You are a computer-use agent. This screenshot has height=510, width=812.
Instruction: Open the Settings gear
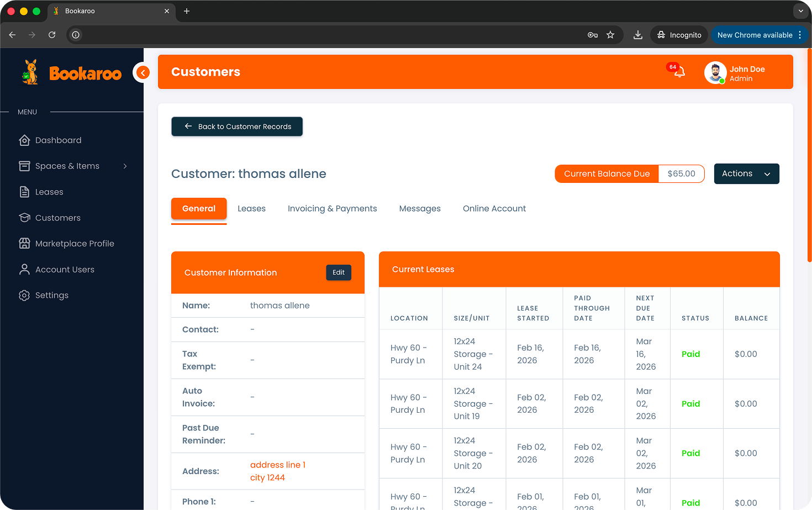pyautogui.click(x=24, y=295)
